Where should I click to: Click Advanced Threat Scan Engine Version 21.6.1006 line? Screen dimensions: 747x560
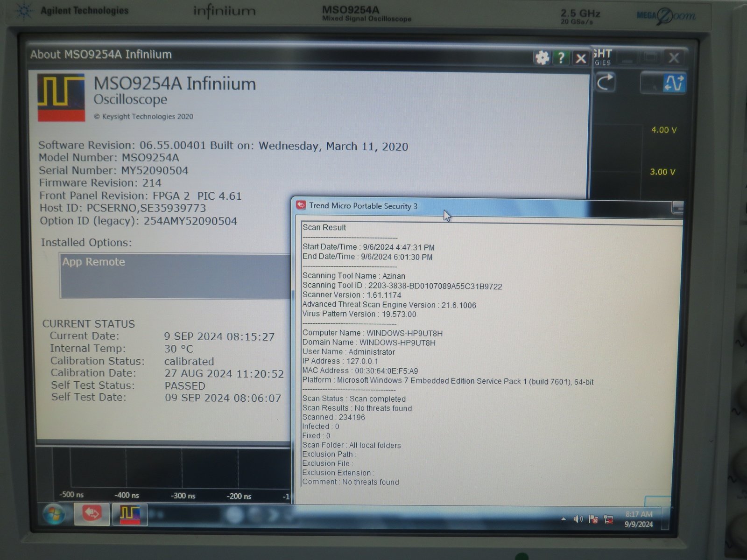pyautogui.click(x=389, y=305)
